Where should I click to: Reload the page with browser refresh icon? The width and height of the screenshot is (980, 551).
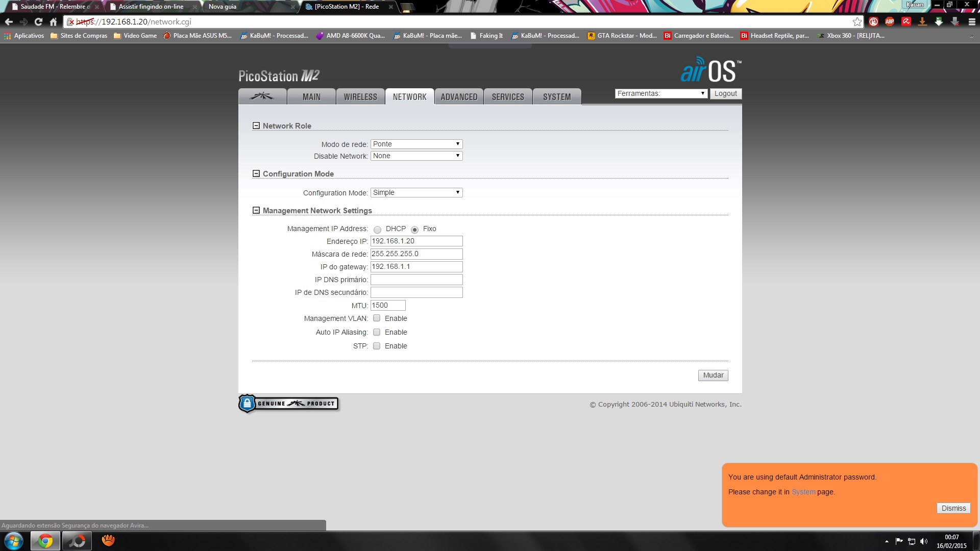tap(38, 21)
